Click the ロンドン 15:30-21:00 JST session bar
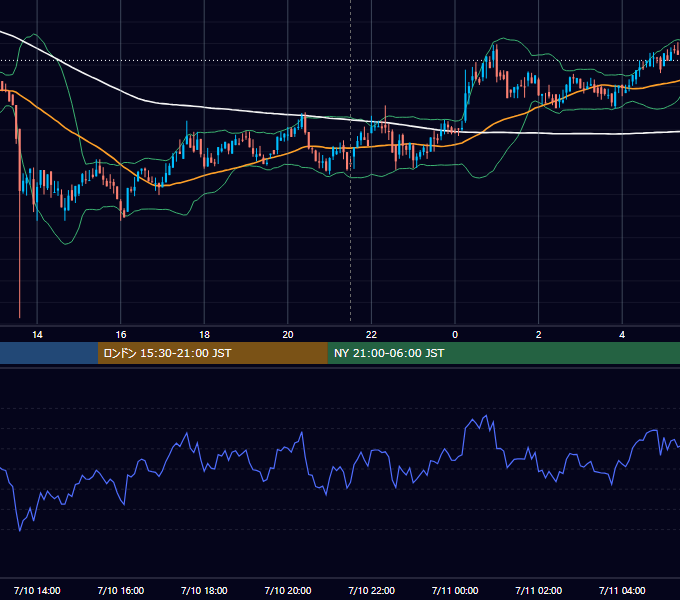680x600 pixels. tap(212, 353)
